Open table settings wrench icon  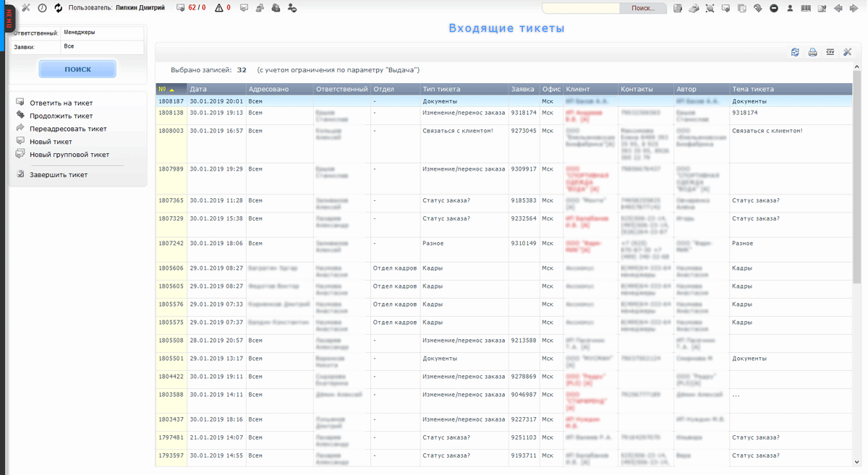(847, 52)
